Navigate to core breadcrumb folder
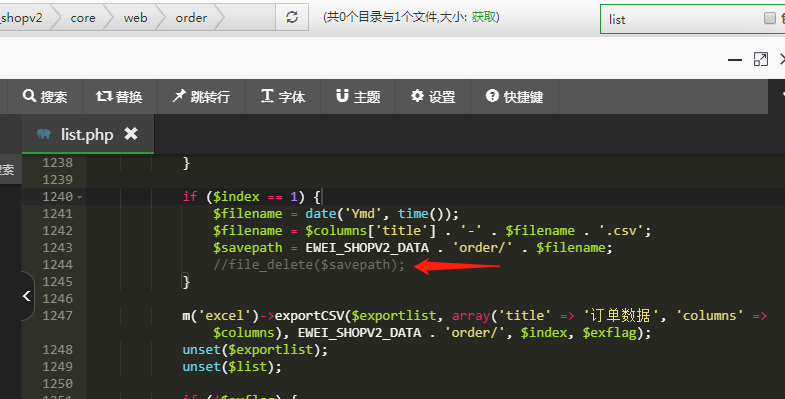Viewport: 785px width, 399px height. [83, 18]
